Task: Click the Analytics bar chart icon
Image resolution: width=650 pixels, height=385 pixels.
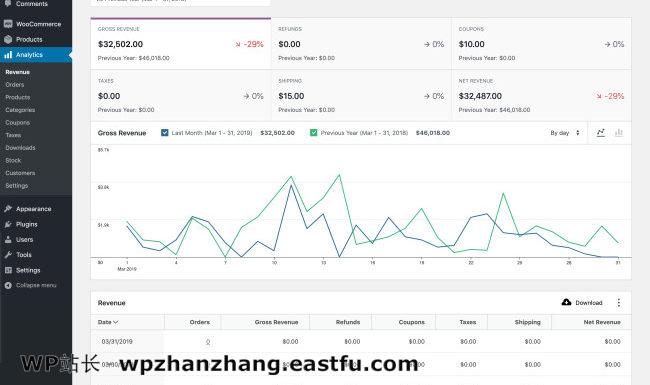Action: (x=8, y=55)
